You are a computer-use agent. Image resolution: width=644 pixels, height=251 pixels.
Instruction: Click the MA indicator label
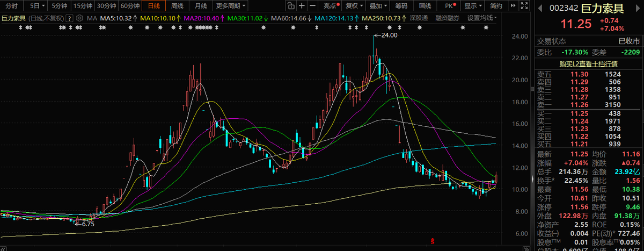click(92, 18)
